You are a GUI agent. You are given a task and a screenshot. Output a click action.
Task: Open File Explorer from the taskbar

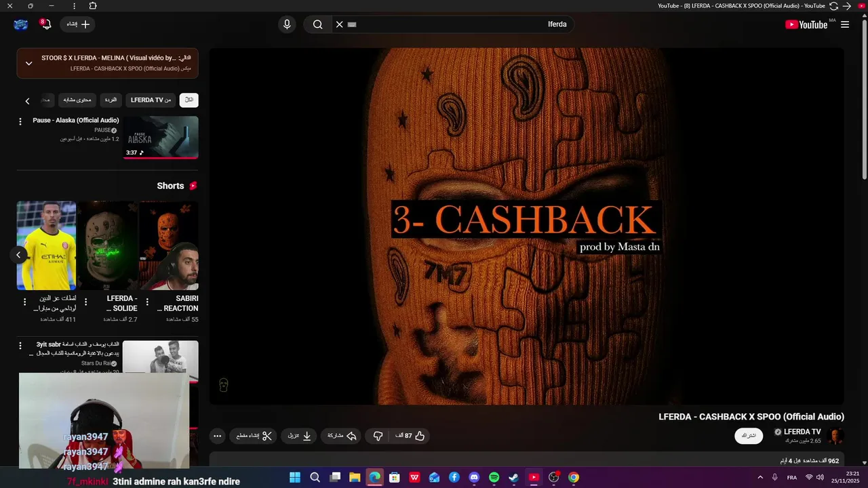[355, 477]
